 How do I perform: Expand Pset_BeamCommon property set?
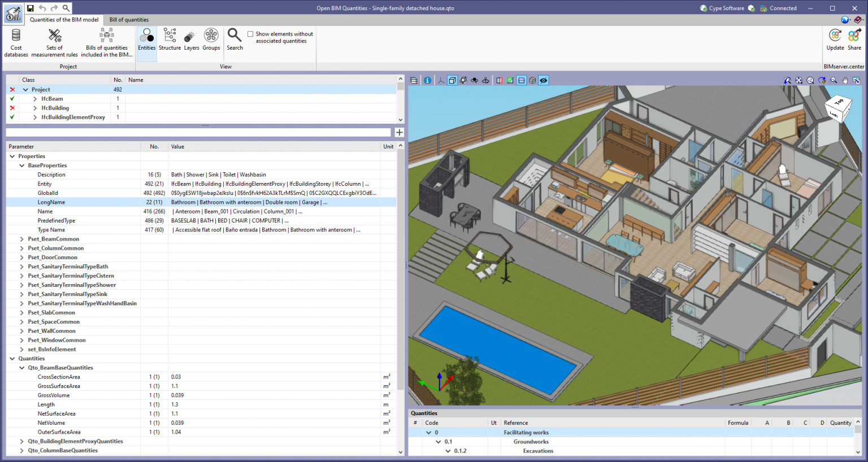[x=22, y=239]
